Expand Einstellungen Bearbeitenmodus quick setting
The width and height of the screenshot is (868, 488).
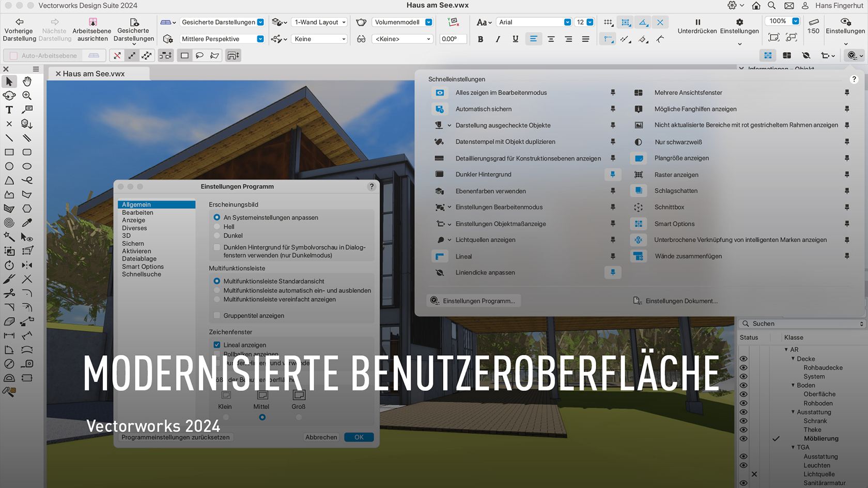pyautogui.click(x=449, y=207)
